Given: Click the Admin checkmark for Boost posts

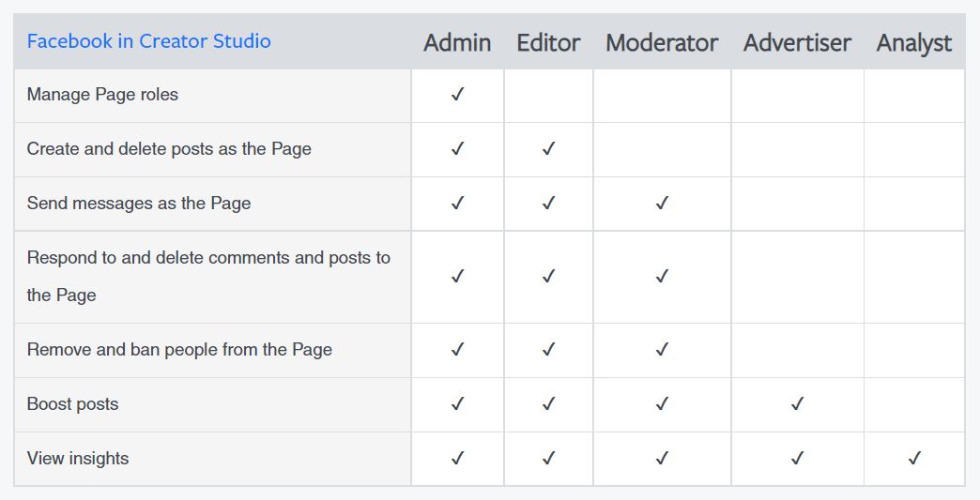Looking at the screenshot, I should coord(457,404).
